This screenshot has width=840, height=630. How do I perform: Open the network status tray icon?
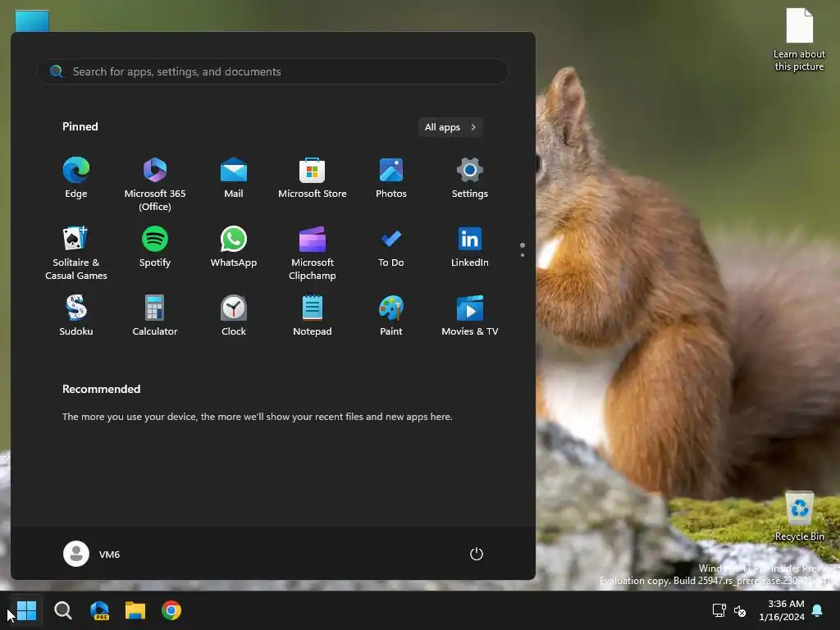[719, 610]
